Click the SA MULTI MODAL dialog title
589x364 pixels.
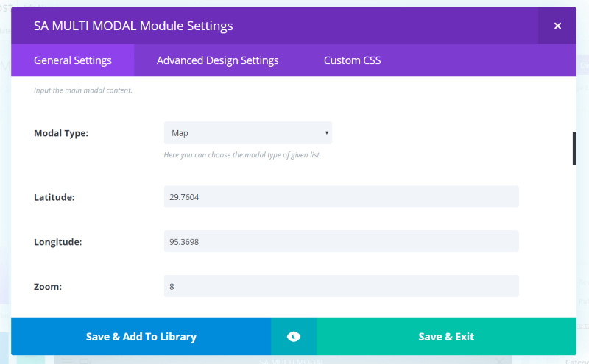tap(133, 26)
